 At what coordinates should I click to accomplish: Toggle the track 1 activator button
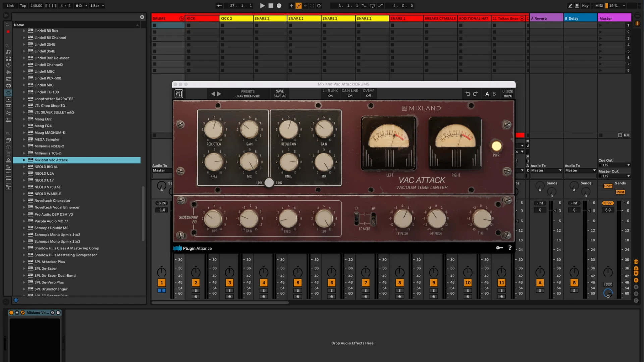pos(162,283)
